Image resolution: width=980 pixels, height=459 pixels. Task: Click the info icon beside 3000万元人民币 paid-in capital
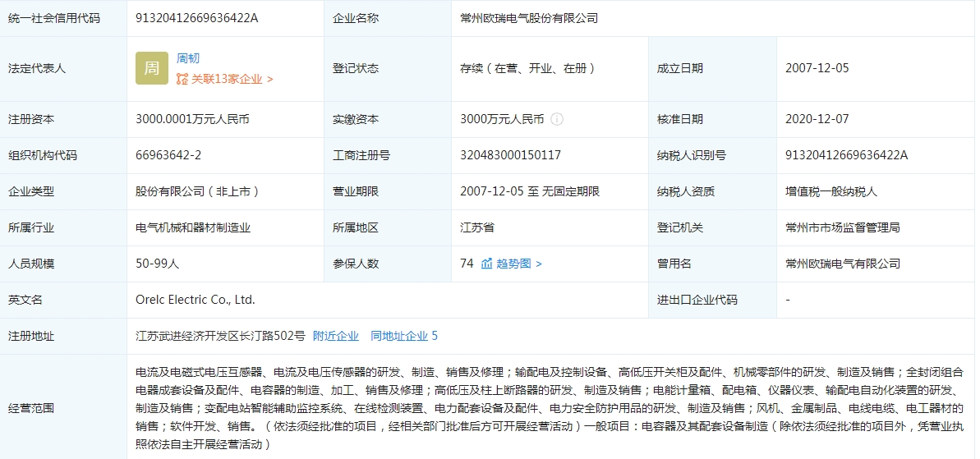(x=557, y=119)
